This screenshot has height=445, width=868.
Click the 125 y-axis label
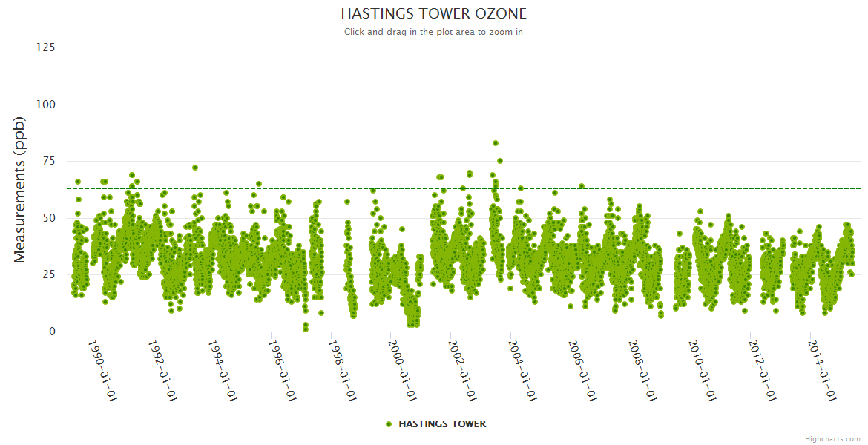[45, 47]
